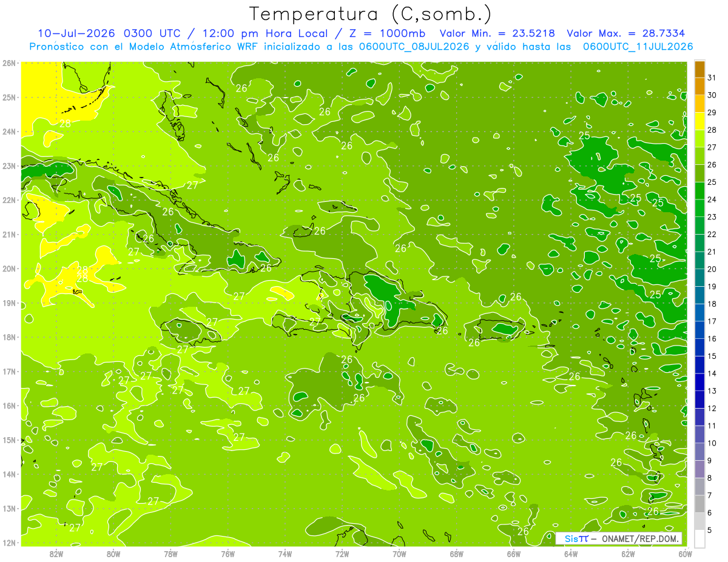The image size is (728, 562).
Task: Click the '24N' latitude axis label
Action: tap(8, 132)
